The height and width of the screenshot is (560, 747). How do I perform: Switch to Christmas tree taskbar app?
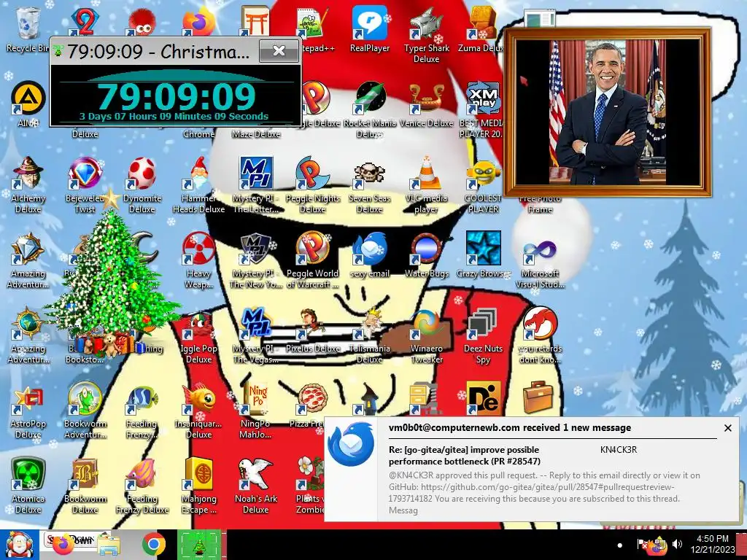tap(199, 545)
